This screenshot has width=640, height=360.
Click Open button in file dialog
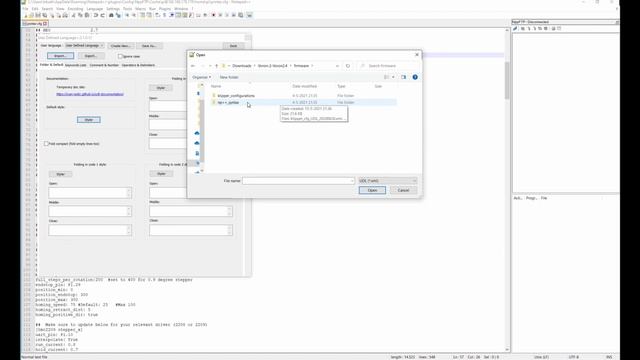372,190
